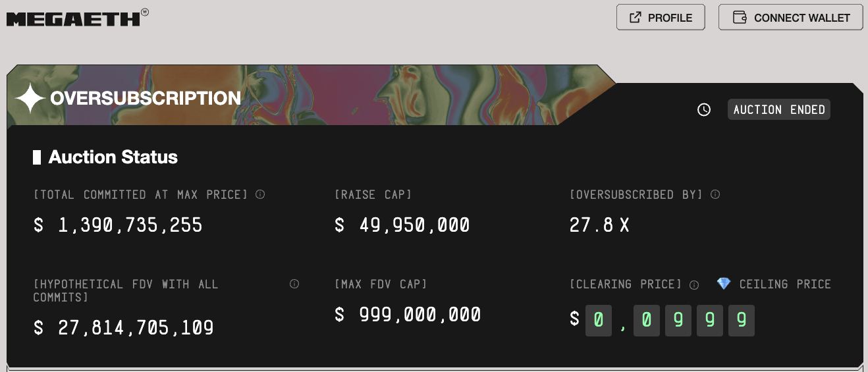Click the clock icon near AUCTION ENDED

coord(704,110)
